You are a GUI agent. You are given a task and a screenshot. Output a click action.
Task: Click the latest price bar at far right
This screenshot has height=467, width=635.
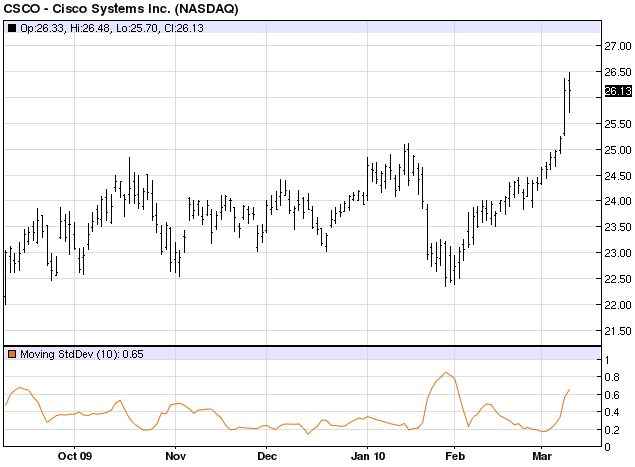point(569,92)
